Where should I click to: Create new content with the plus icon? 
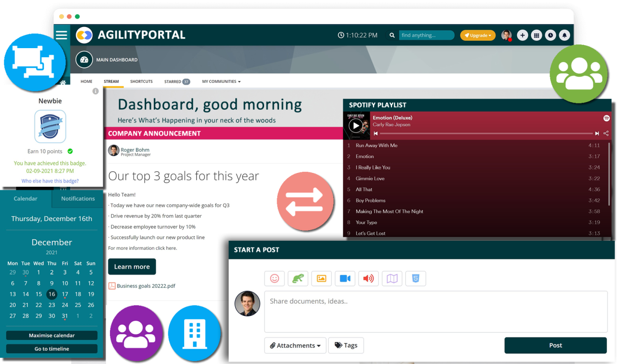click(x=523, y=35)
